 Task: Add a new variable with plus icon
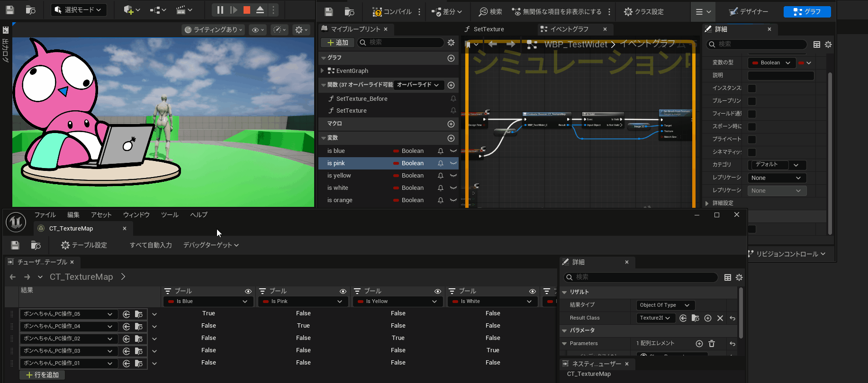point(451,138)
